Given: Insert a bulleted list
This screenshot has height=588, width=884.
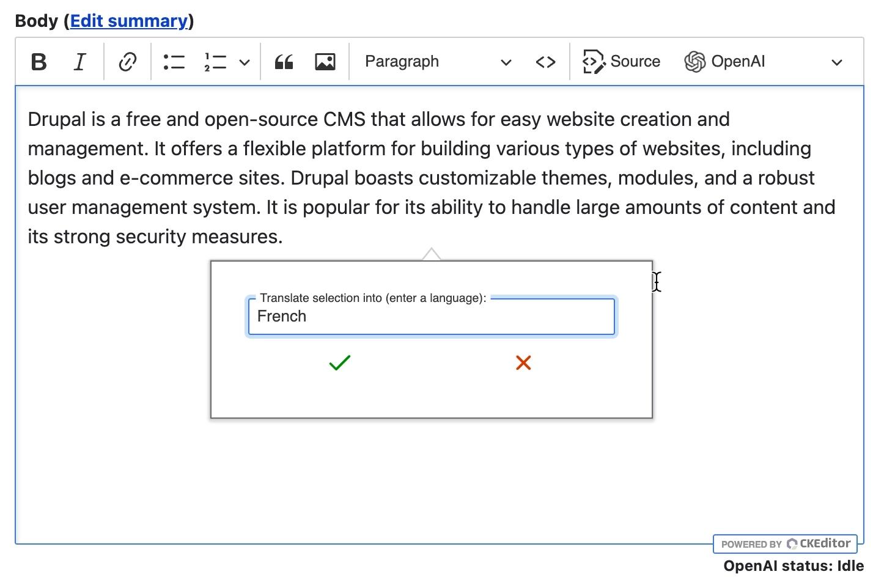Looking at the screenshot, I should tap(174, 62).
